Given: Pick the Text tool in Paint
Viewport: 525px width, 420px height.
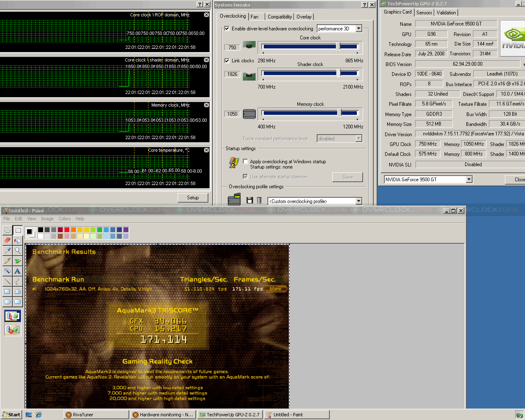Looking at the screenshot, I should (x=18, y=271).
